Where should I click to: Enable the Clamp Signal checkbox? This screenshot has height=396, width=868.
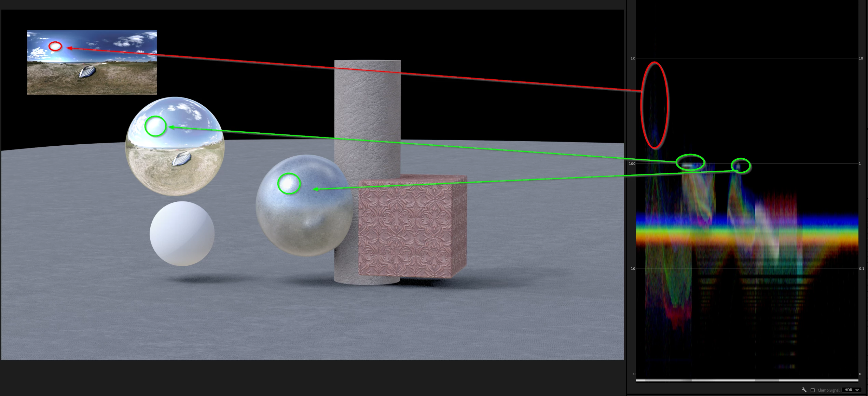click(x=813, y=390)
